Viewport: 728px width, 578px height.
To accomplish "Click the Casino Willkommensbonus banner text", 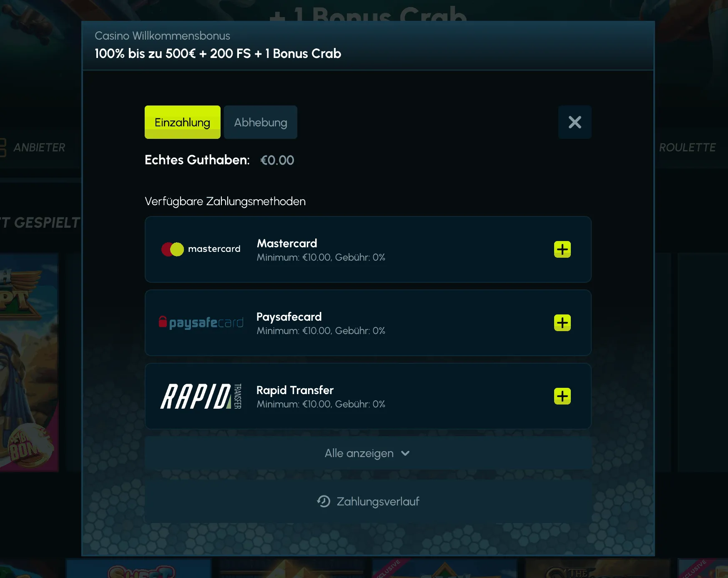I will [x=162, y=36].
